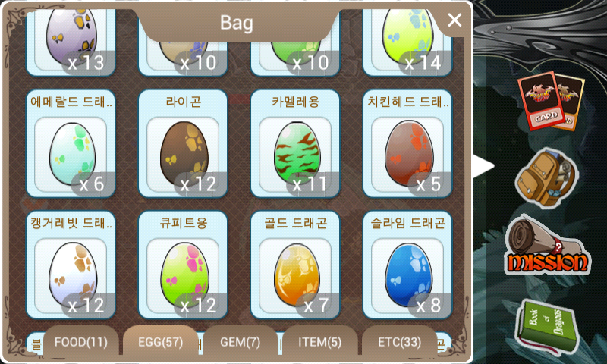Switch to the GEM(7) tab

(241, 342)
